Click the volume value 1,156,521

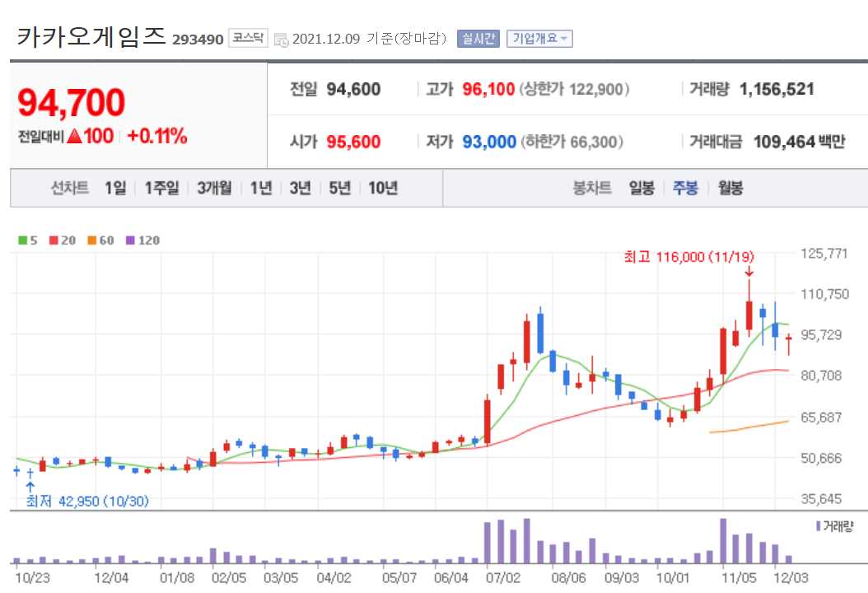click(x=777, y=89)
